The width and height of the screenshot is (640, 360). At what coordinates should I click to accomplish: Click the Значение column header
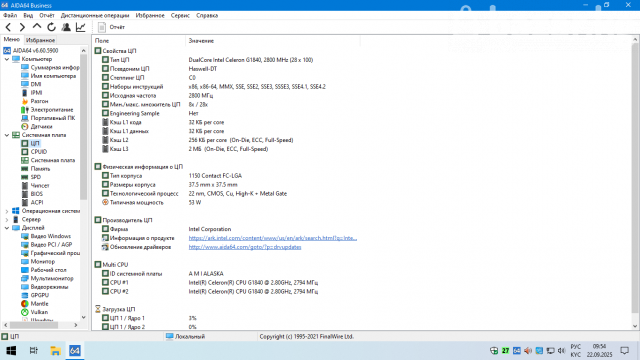273,41
